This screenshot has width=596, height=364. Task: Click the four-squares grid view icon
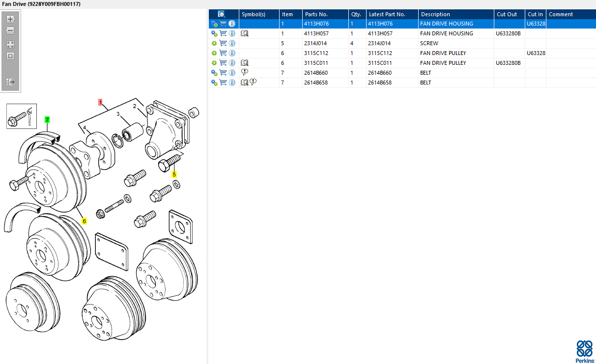(x=10, y=44)
